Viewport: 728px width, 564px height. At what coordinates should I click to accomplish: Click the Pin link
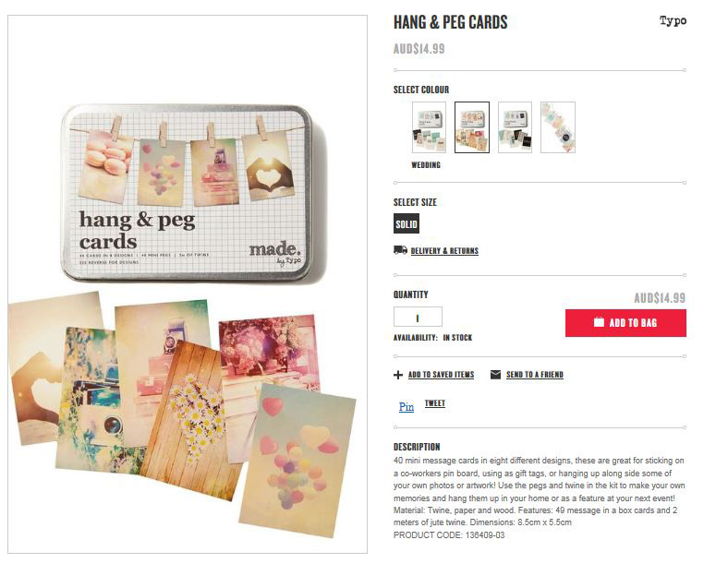(x=406, y=407)
